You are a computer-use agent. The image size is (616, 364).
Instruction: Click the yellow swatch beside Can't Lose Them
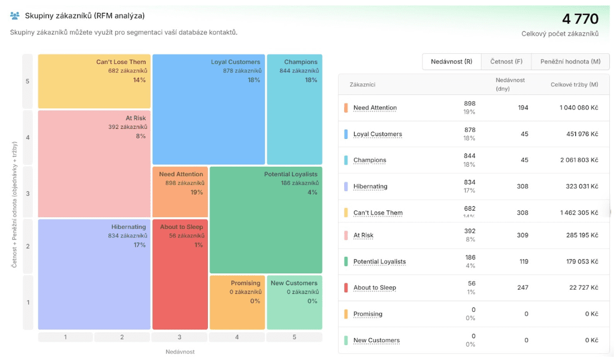(x=346, y=212)
